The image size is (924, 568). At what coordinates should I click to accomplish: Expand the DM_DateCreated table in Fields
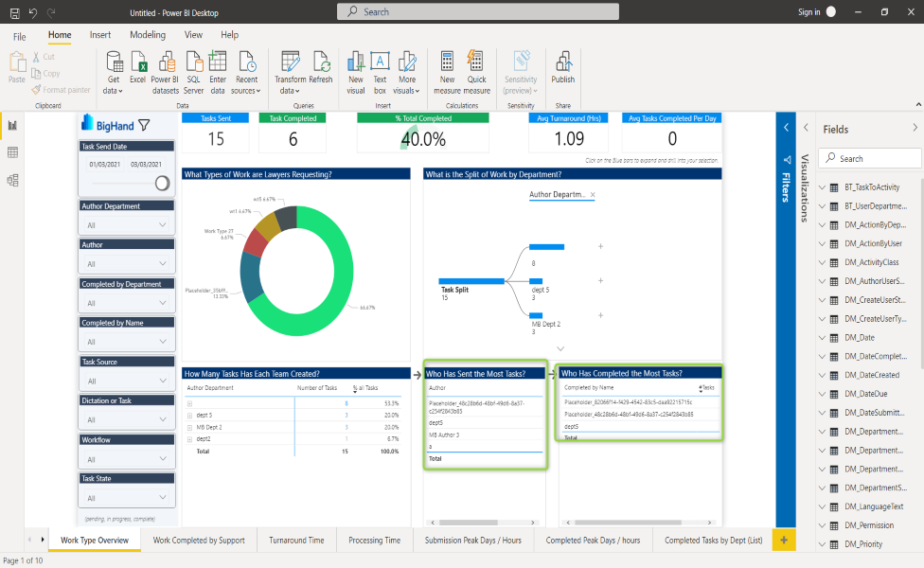[x=822, y=375]
